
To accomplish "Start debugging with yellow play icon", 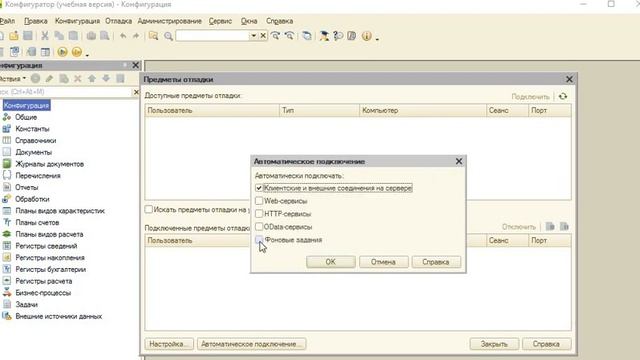I will [x=62, y=52].
